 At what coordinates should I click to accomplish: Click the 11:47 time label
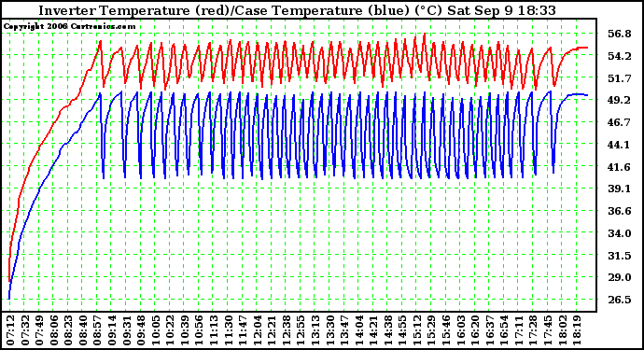point(243,330)
